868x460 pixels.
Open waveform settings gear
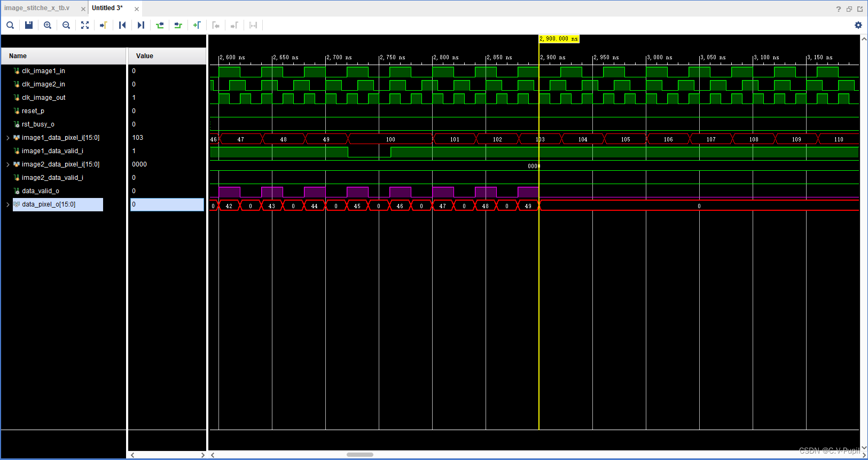(x=858, y=25)
